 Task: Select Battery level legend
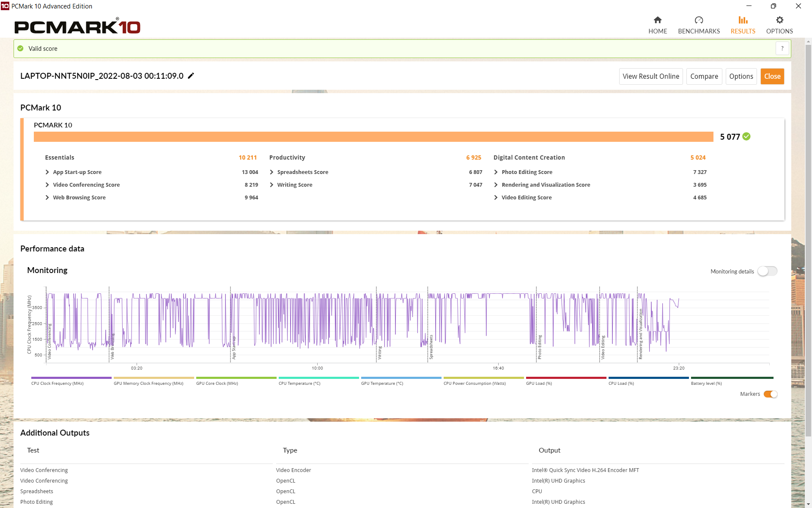pos(732,381)
